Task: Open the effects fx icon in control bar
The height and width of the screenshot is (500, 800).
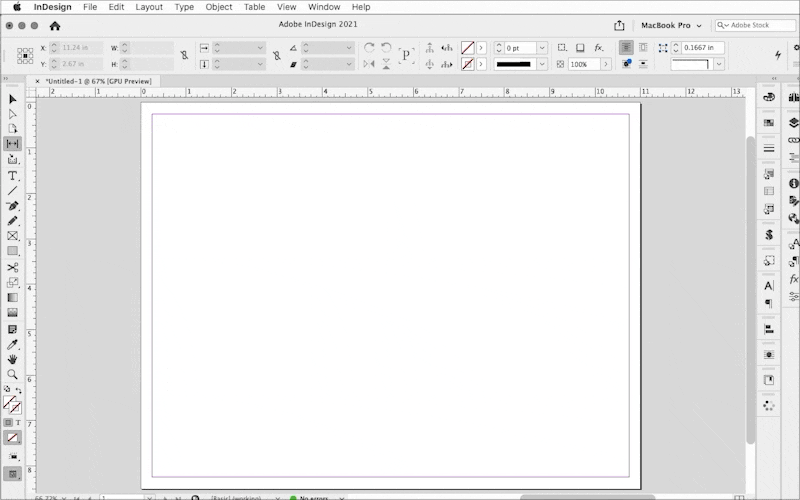Action: point(599,47)
